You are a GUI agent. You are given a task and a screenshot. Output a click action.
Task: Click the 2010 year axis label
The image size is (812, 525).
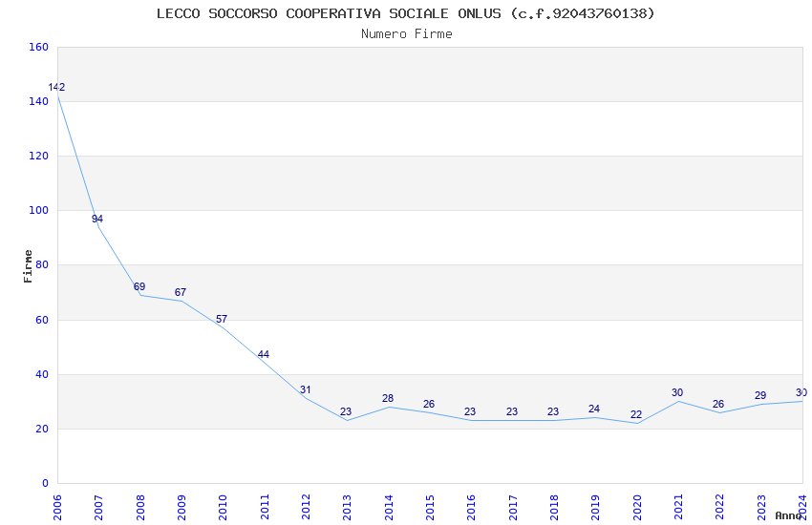pos(223,508)
